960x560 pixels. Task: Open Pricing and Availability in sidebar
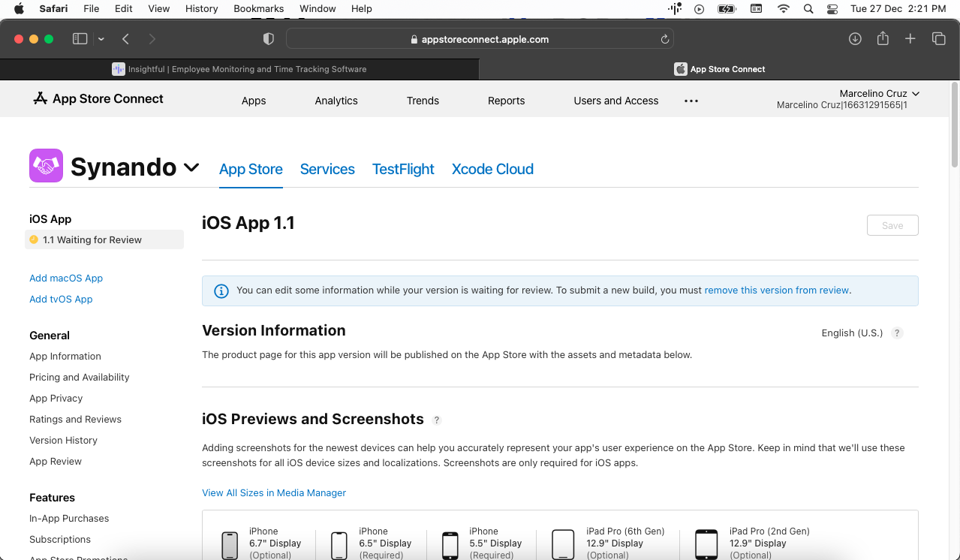pyautogui.click(x=80, y=377)
